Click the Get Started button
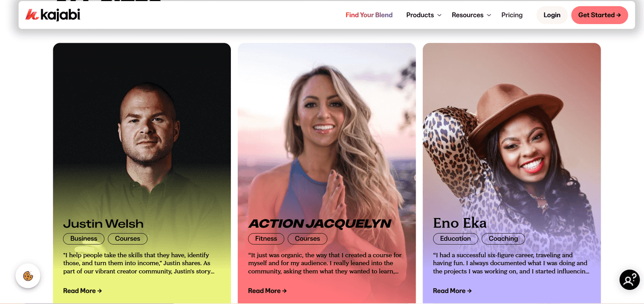 (x=599, y=15)
